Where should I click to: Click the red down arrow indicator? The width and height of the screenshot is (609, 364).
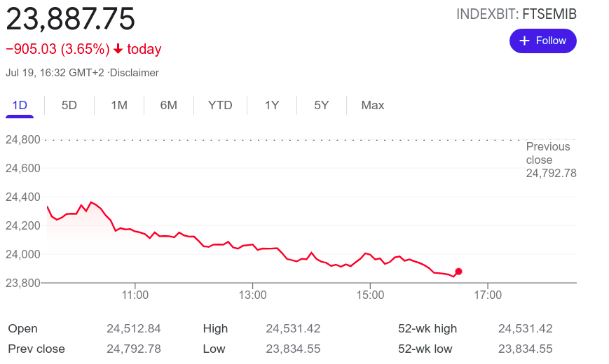(118, 49)
